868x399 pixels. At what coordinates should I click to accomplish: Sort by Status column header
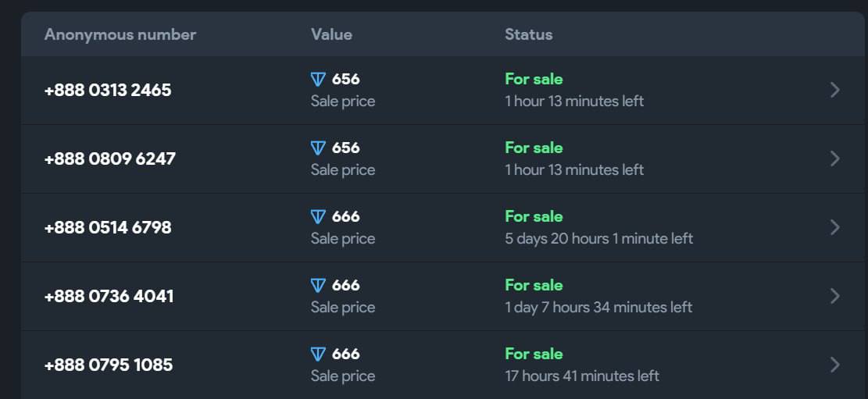click(x=529, y=35)
